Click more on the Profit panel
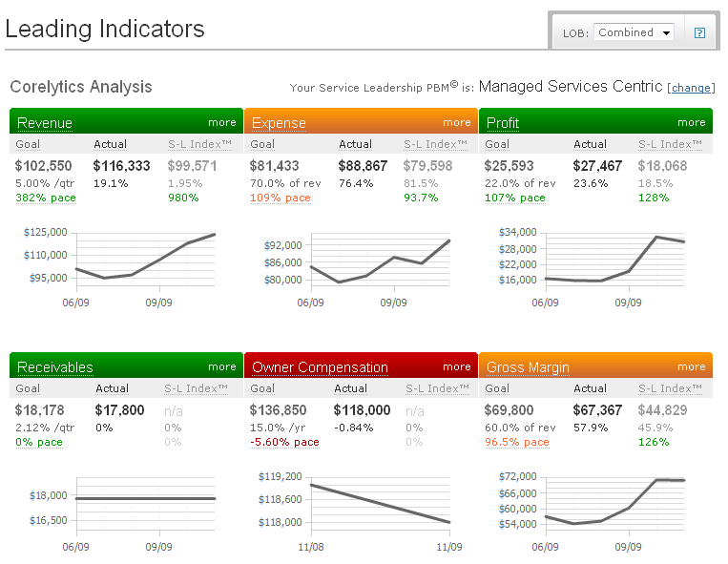The width and height of the screenshot is (728, 564). pyautogui.click(x=691, y=122)
